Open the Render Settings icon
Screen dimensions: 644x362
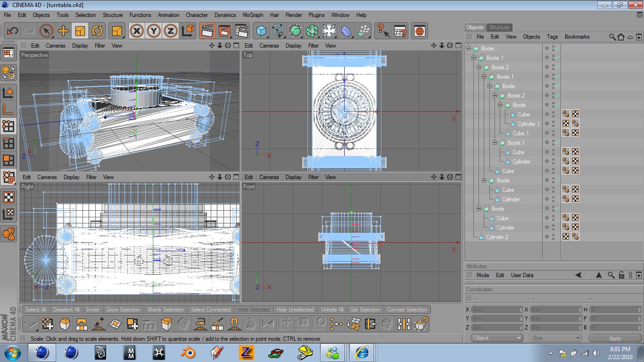click(241, 31)
